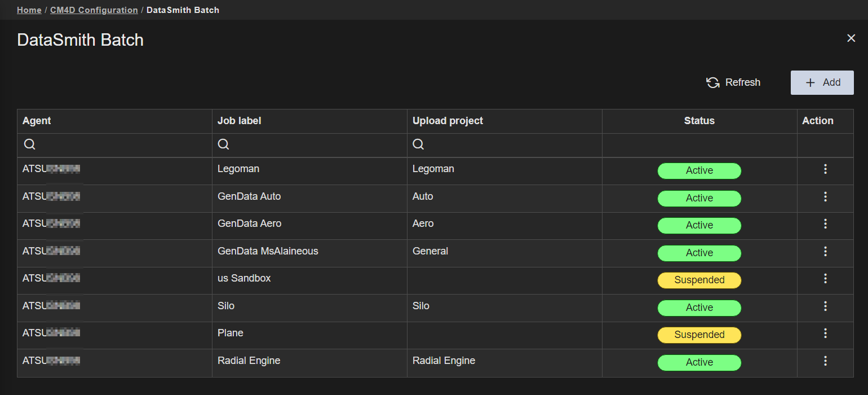Open action menu for Legoman row
The image size is (868, 395).
(825, 169)
